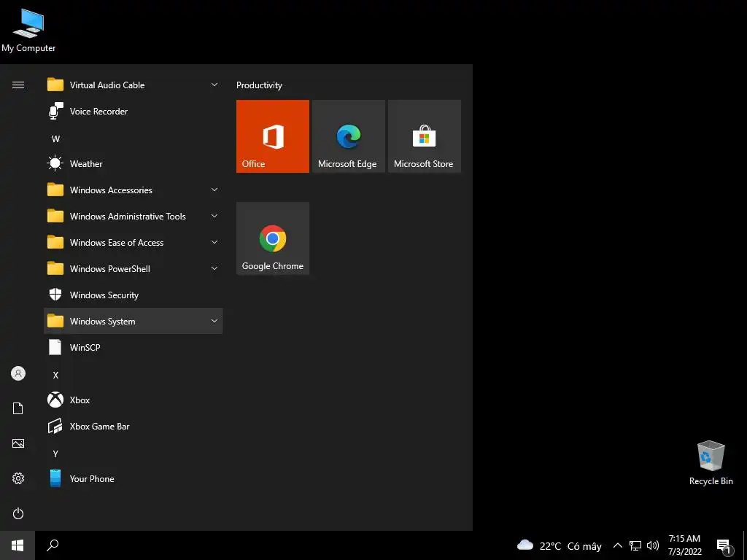747x560 pixels.
Task: Open Settings gear in Start sidebar
Action: click(x=18, y=478)
